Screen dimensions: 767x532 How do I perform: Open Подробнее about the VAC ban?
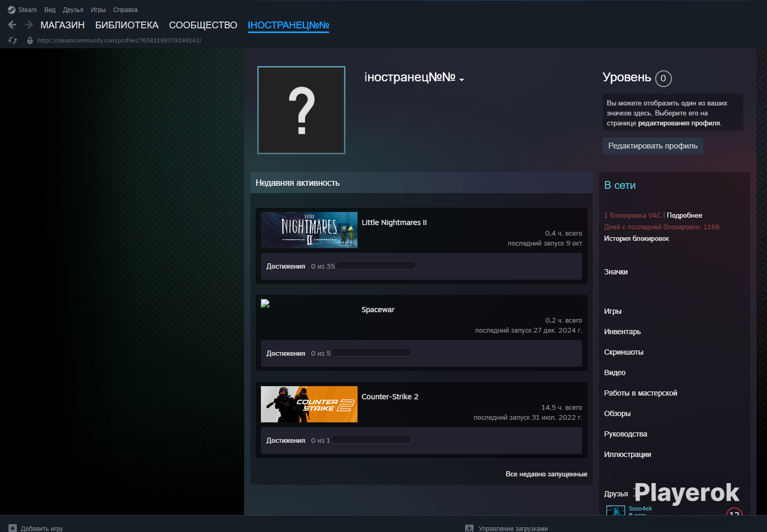coord(684,215)
